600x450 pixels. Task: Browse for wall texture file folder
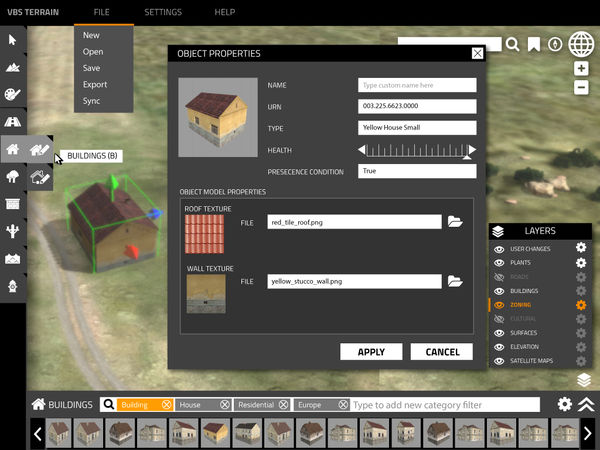[x=455, y=281]
